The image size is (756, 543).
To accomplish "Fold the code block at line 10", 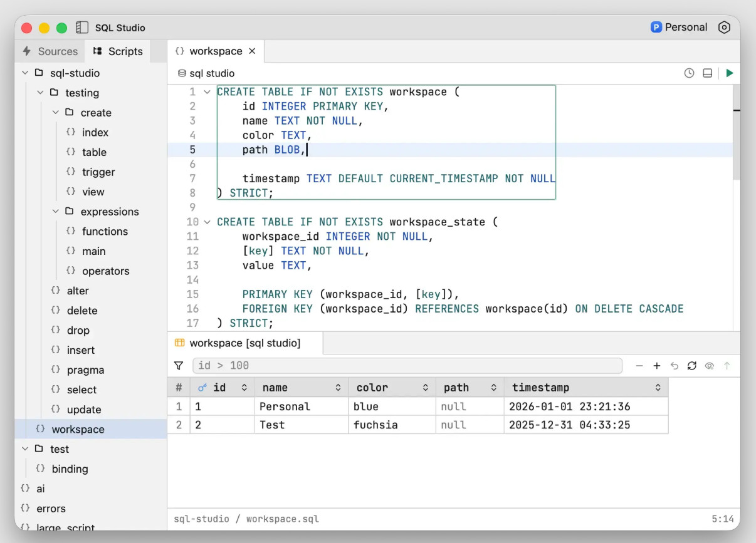I will [x=207, y=222].
